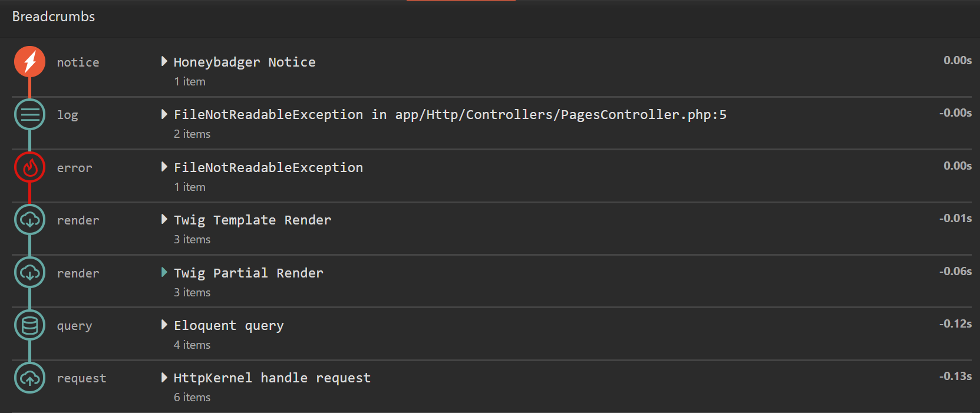
Task: Click the red error flame icon
Action: tap(29, 168)
